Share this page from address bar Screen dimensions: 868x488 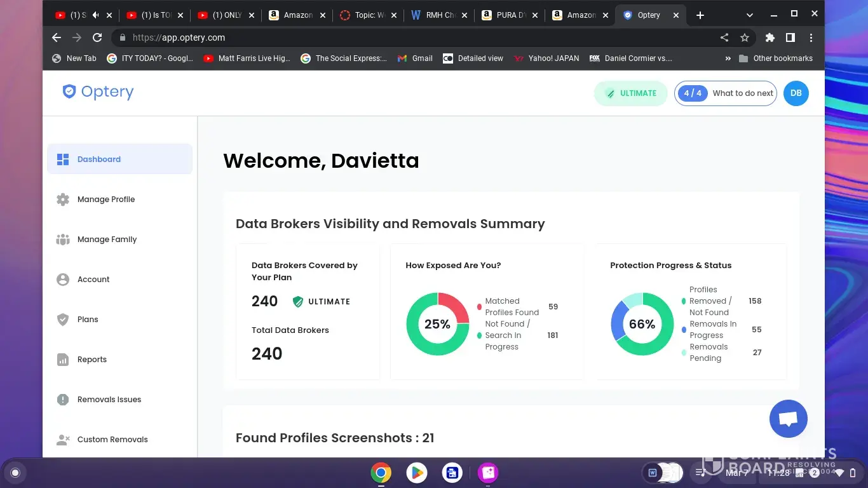[x=724, y=37]
